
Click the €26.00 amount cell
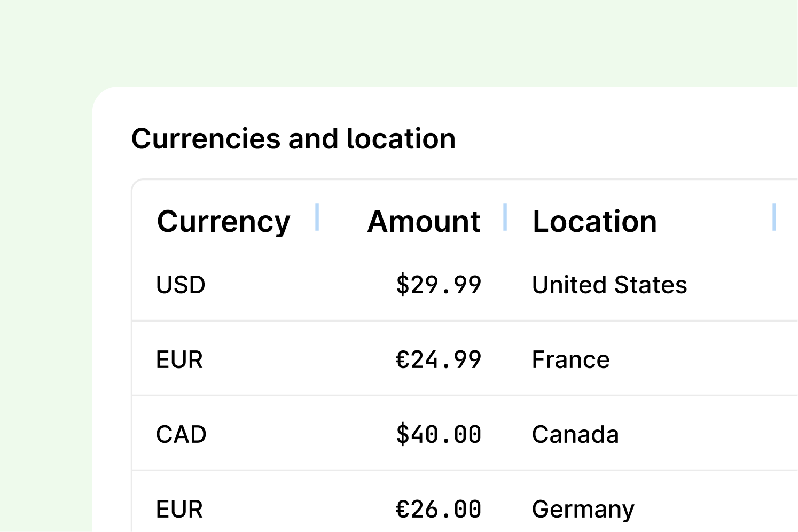tap(439, 509)
